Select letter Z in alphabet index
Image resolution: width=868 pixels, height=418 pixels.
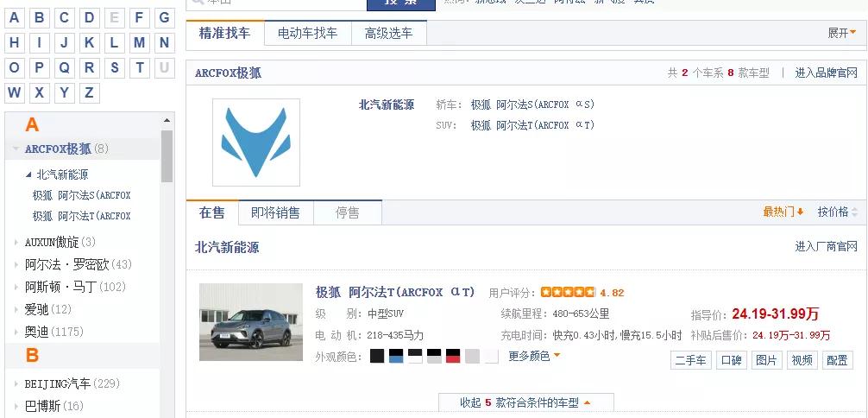[x=89, y=92]
